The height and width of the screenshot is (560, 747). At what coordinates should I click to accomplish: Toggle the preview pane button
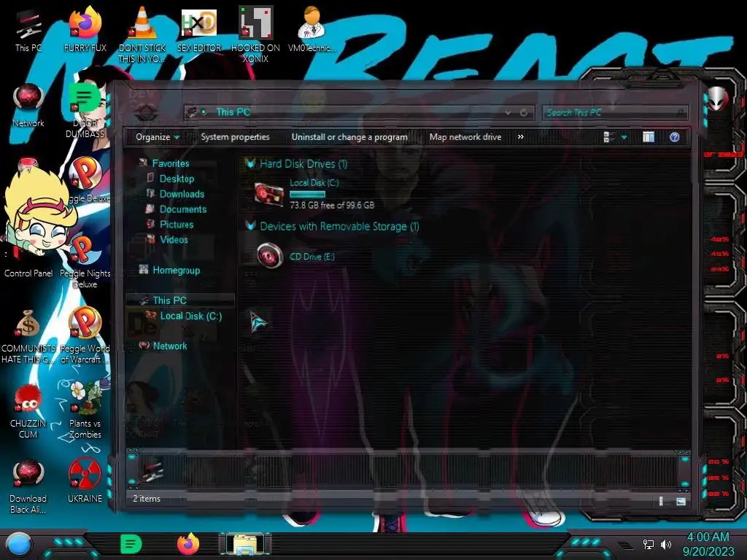tap(649, 137)
